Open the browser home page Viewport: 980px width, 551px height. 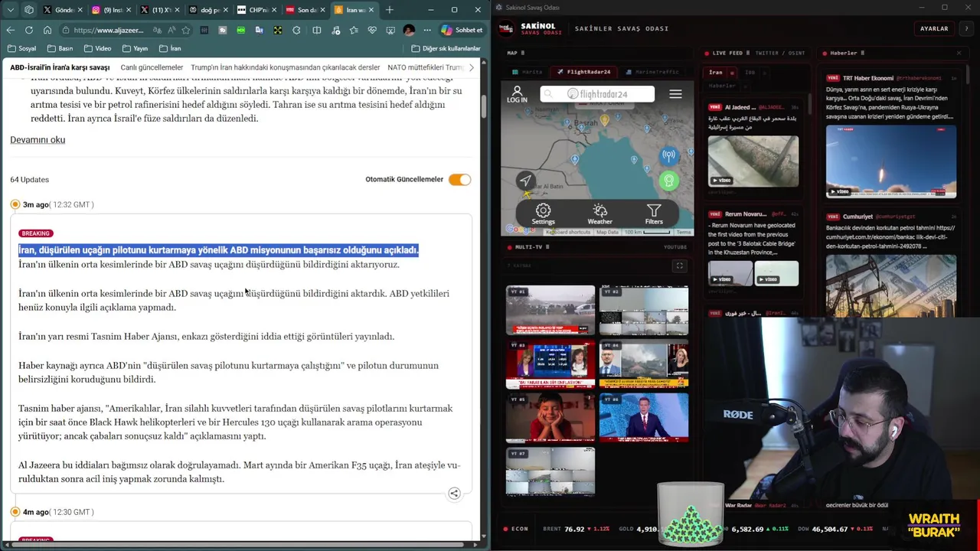47,30
